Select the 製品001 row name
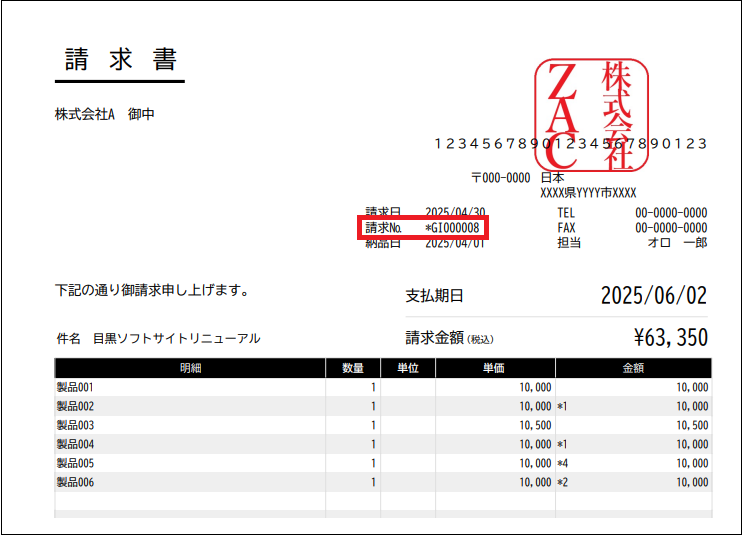This screenshot has height=535, width=744. [x=75, y=387]
